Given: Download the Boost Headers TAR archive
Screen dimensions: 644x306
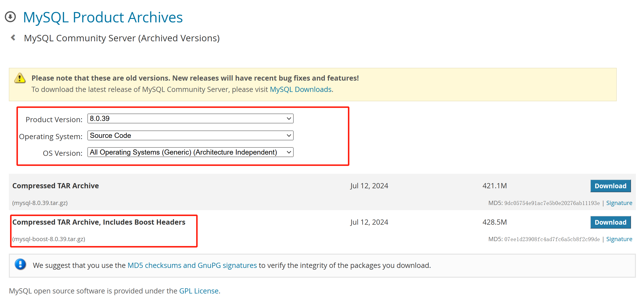Looking at the screenshot, I should [610, 222].
